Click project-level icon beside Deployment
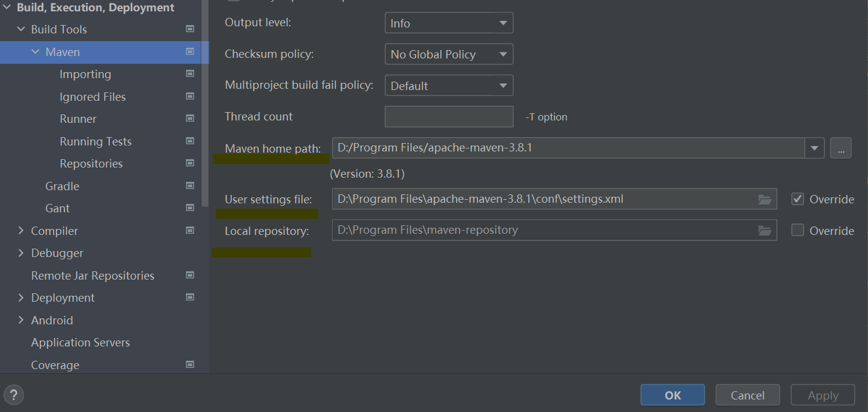This screenshot has height=412, width=868. tap(190, 297)
